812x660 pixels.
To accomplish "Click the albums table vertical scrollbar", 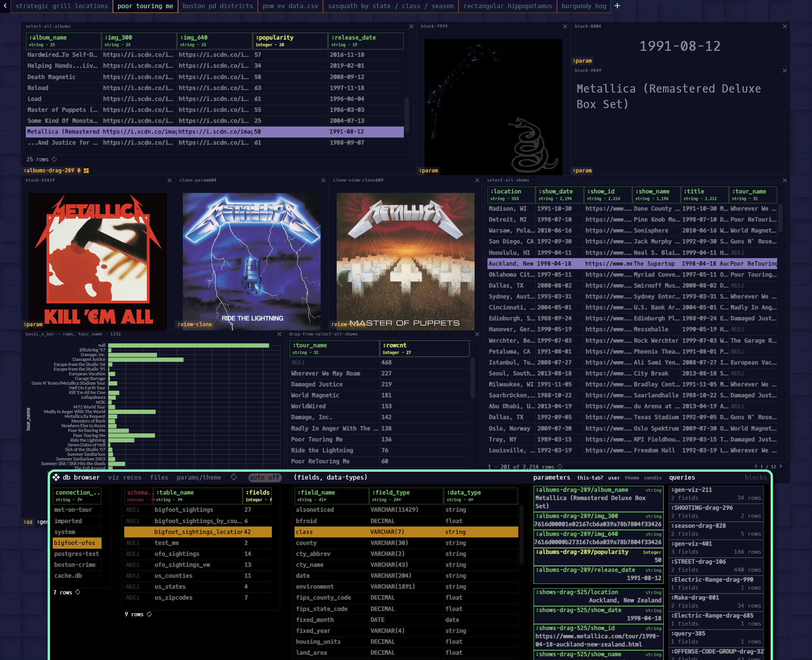I will click(x=407, y=114).
